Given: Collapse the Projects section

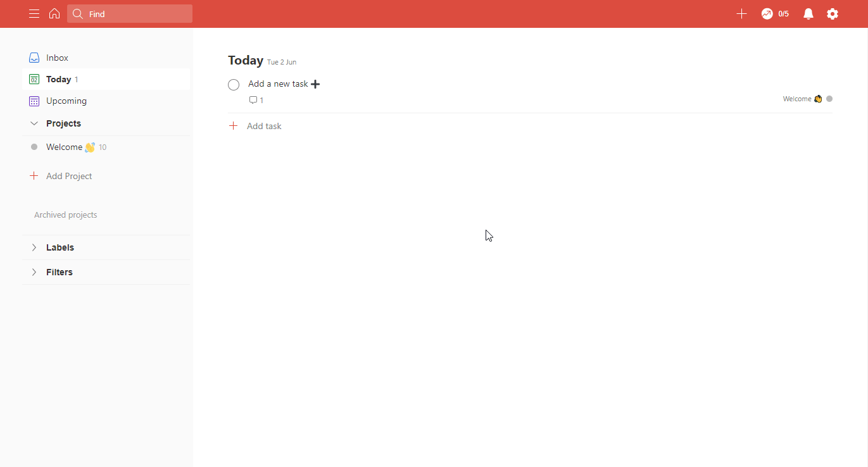Looking at the screenshot, I should [34, 123].
